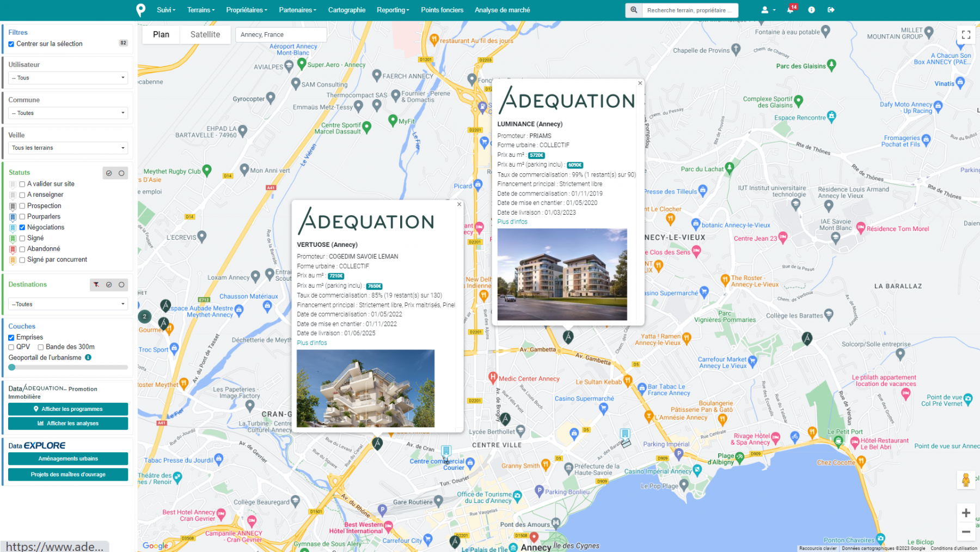
Task: Click the light-blue parcel marker near Centre commercial Courier
Action: tap(446, 451)
